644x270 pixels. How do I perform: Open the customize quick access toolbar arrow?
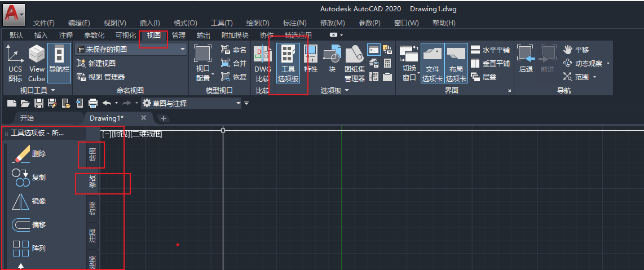pos(246,103)
